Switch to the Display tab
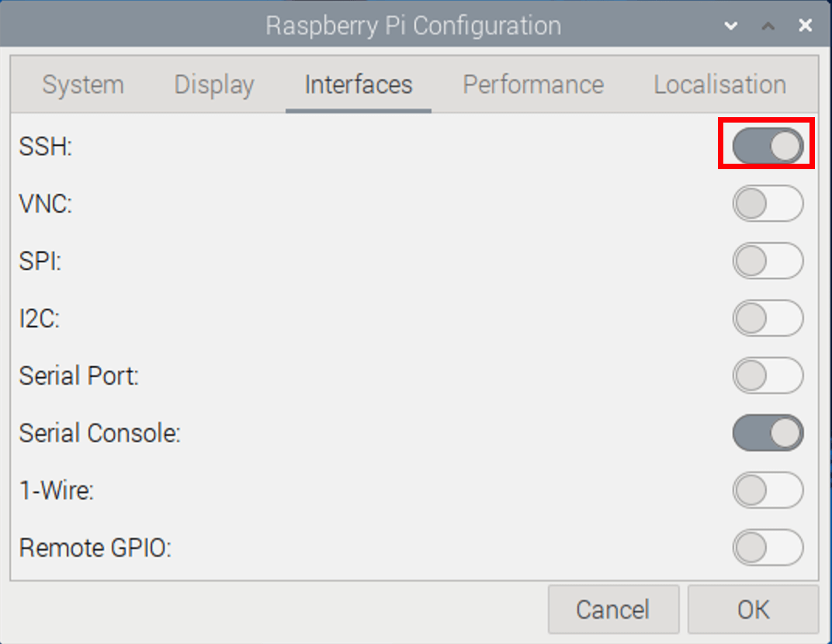The width and height of the screenshot is (832, 644). [x=214, y=85]
